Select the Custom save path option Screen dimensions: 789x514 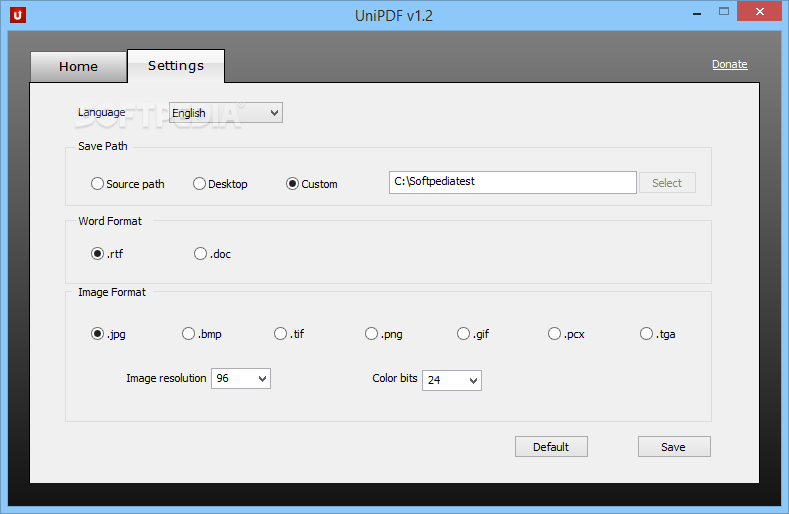coord(311,184)
